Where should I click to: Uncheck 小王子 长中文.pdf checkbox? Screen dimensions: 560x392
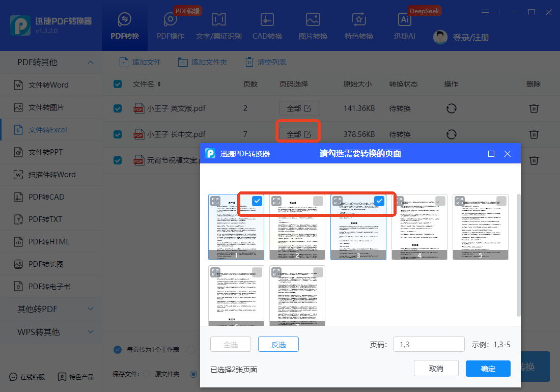118,134
